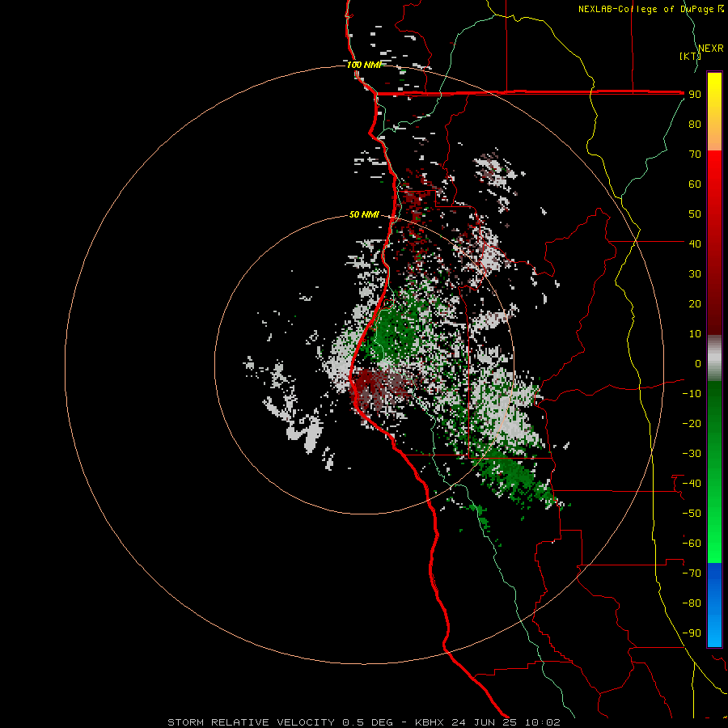Viewport: 728px width, 728px height.
Task: Click the -60 value on the velocity scale
Action: [x=692, y=544]
